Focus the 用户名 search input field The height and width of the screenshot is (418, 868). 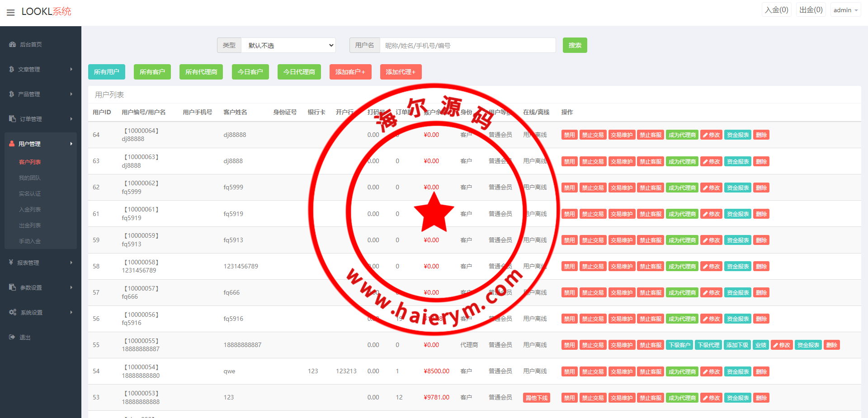(x=467, y=45)
